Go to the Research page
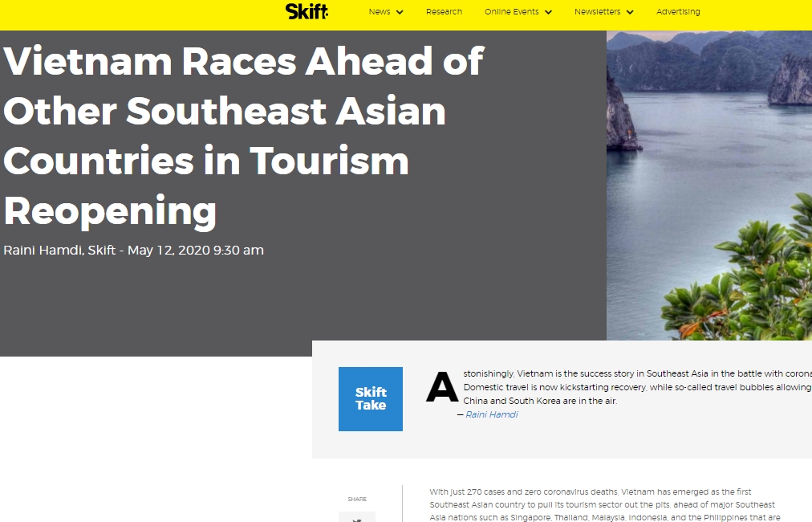The width and height of the screenshot is (812, 522). 444,11
